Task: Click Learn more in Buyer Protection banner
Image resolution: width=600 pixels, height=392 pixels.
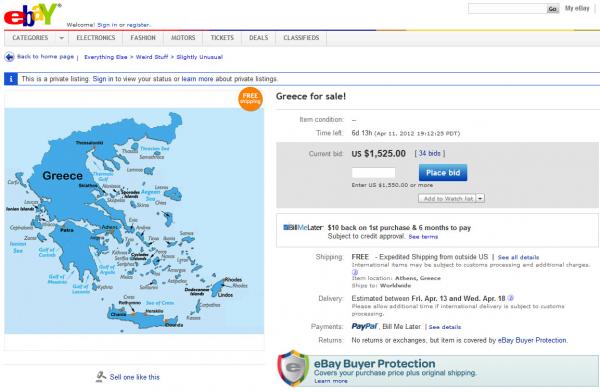Action: [331, 381]
